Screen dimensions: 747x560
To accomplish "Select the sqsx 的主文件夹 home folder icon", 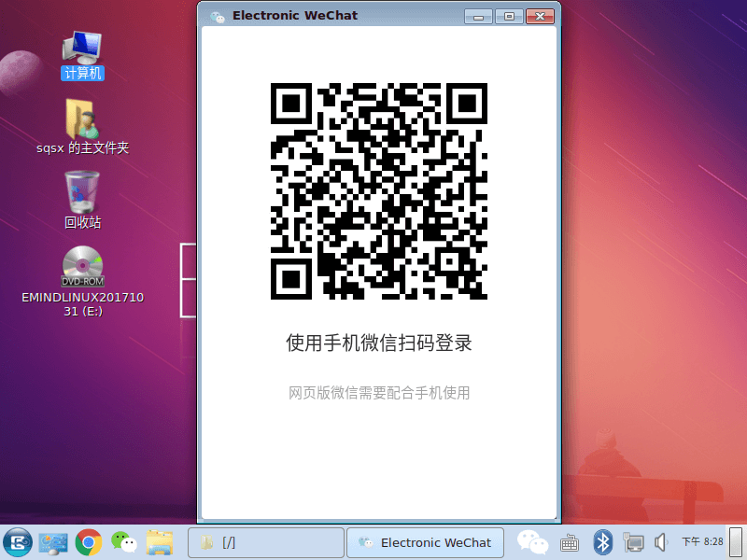I will [x=82, y=127].
